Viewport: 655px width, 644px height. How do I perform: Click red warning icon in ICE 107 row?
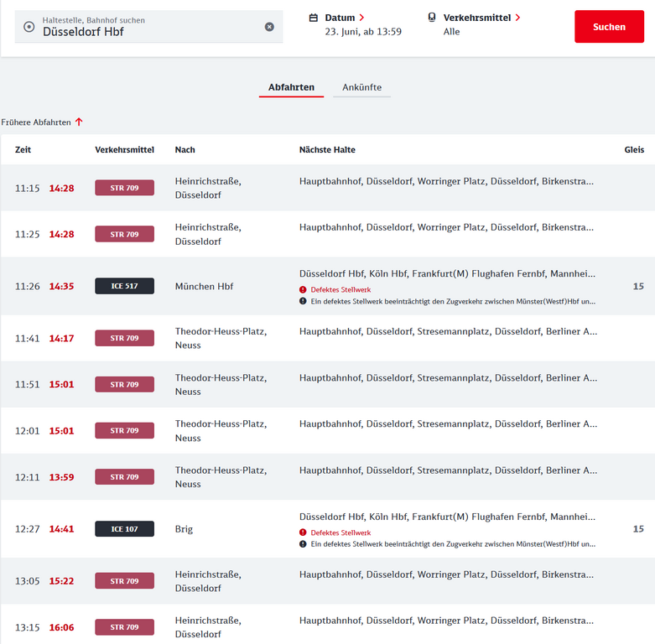[x=303, y=532]
